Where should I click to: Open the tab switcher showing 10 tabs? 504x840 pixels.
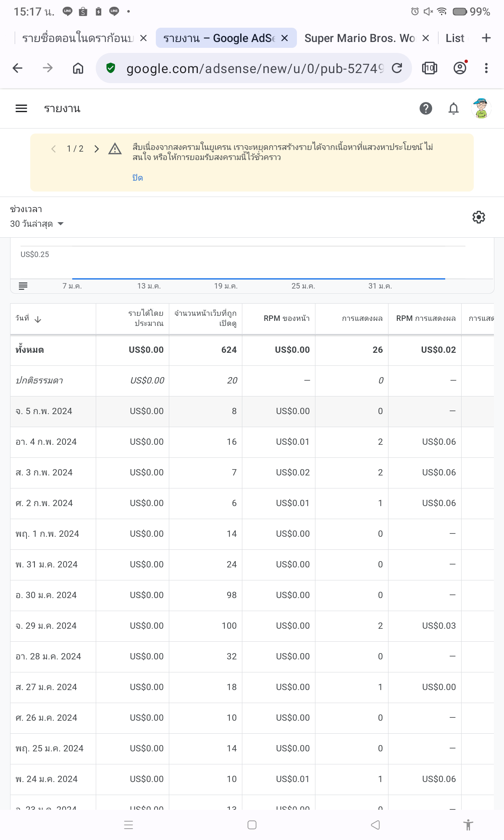click(x=429, y=68)
